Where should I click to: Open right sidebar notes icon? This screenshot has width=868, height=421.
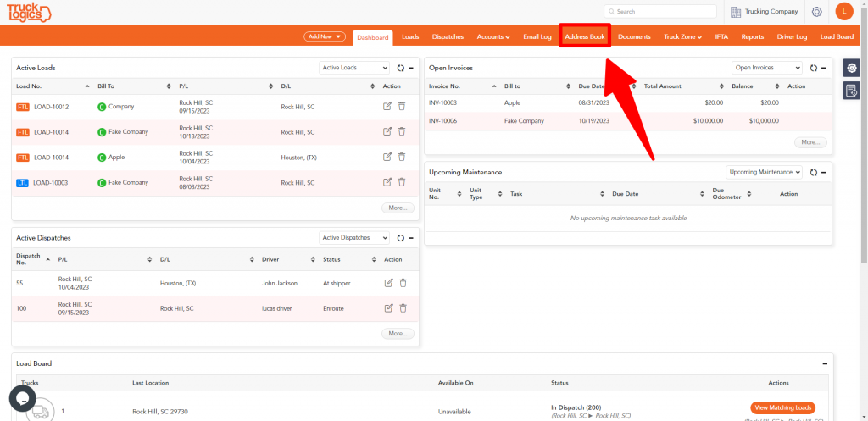pyautogui.click(x=851, y=90)
